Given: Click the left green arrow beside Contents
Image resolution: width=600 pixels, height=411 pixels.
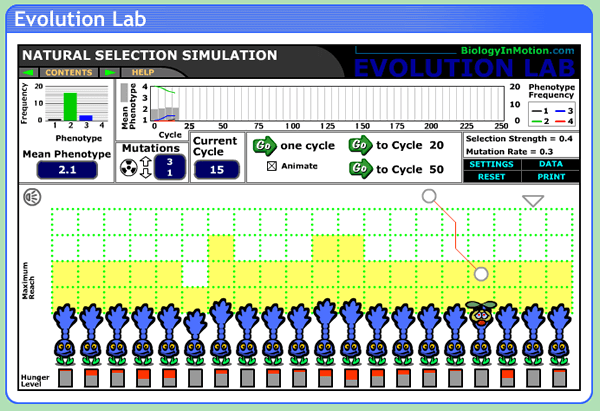Looking at the screenshot, I should [29, 73].
